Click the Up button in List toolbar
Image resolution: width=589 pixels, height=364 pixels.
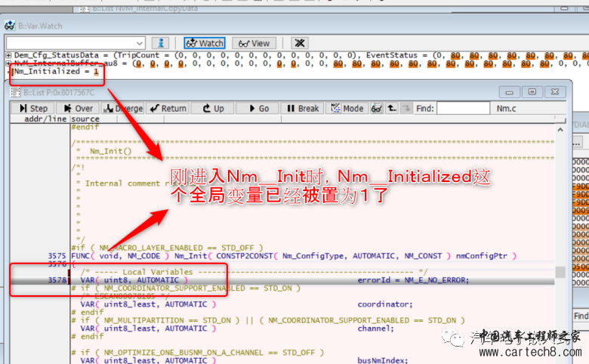click(x=213, y=108)
